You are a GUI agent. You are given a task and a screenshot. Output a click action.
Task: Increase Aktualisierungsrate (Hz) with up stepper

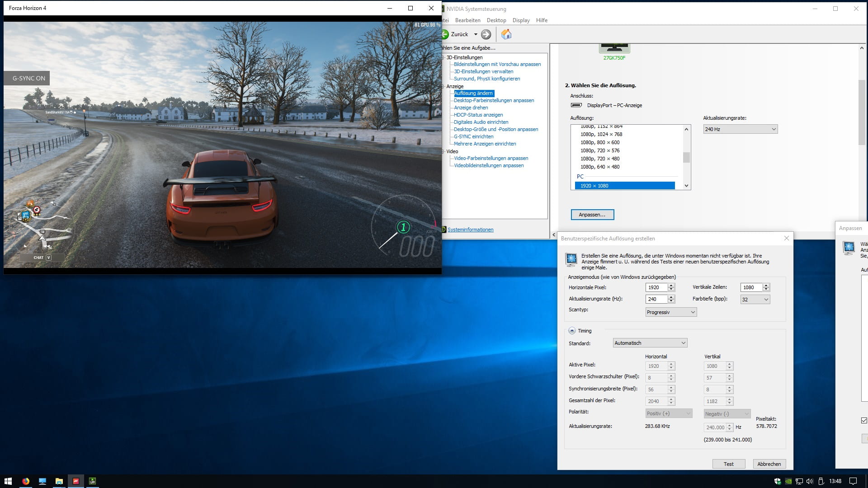tap(671, 297)
